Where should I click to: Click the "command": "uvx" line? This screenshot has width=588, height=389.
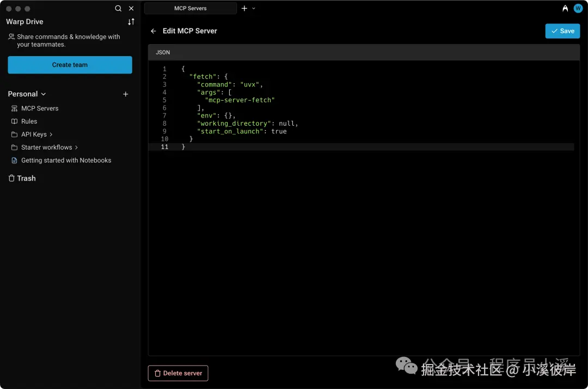[x=230, y=85]
